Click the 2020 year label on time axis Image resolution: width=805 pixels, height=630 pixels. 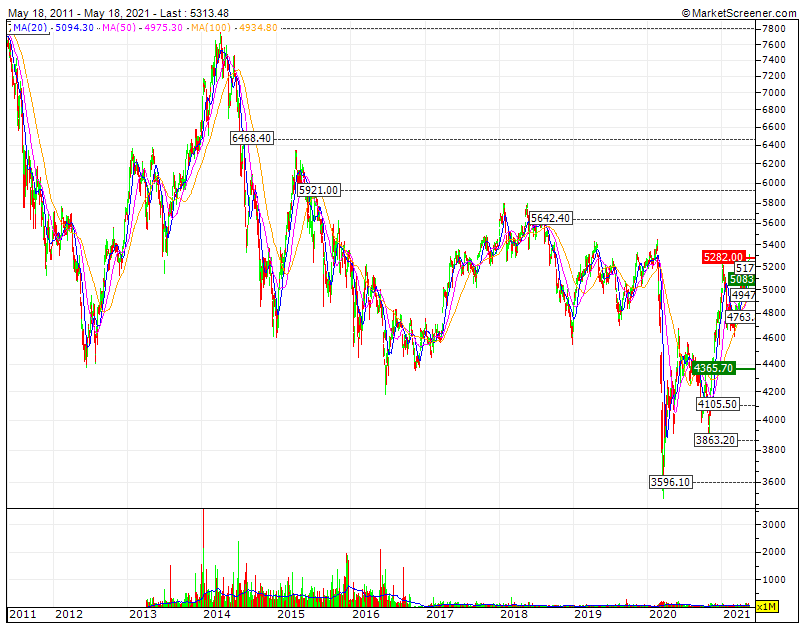(x=663, y=614)
